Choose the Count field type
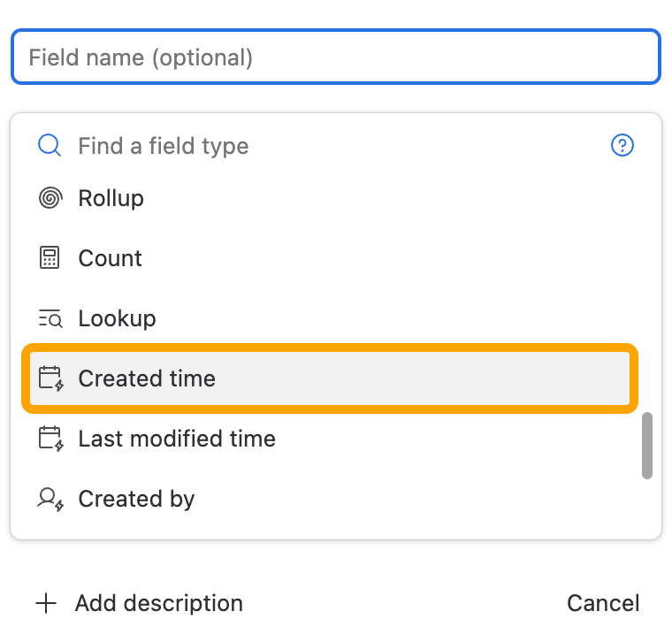 pyautogui.click(x=330, y=258)
